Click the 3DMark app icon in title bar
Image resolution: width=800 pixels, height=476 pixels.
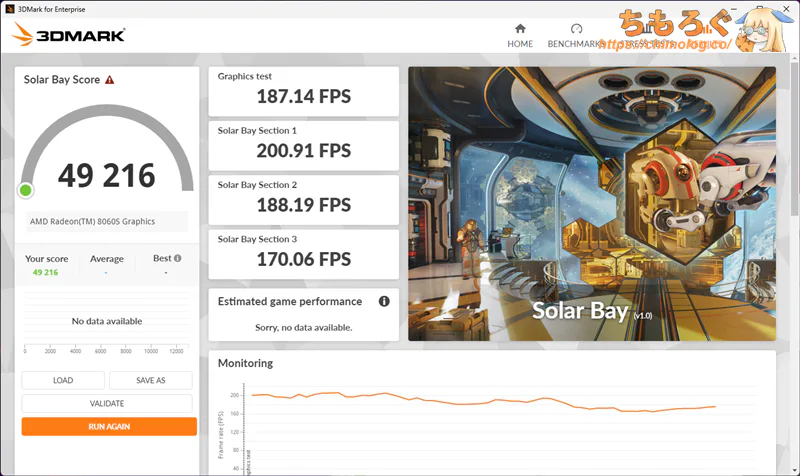point(11,8)
